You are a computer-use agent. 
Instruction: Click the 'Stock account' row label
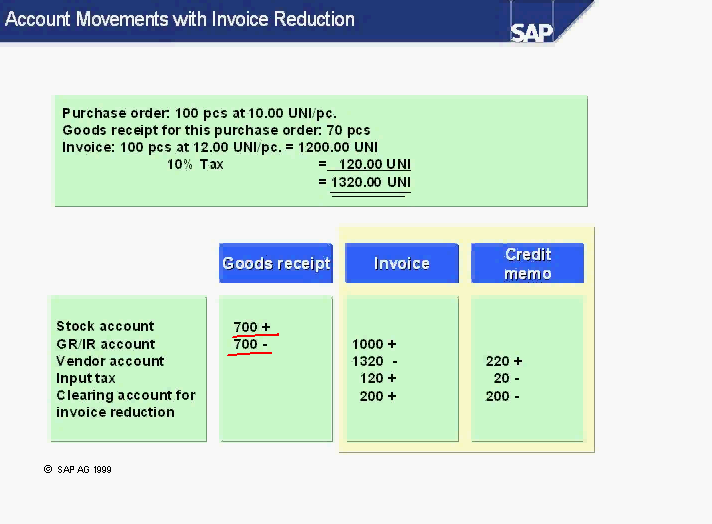(105, 326)
